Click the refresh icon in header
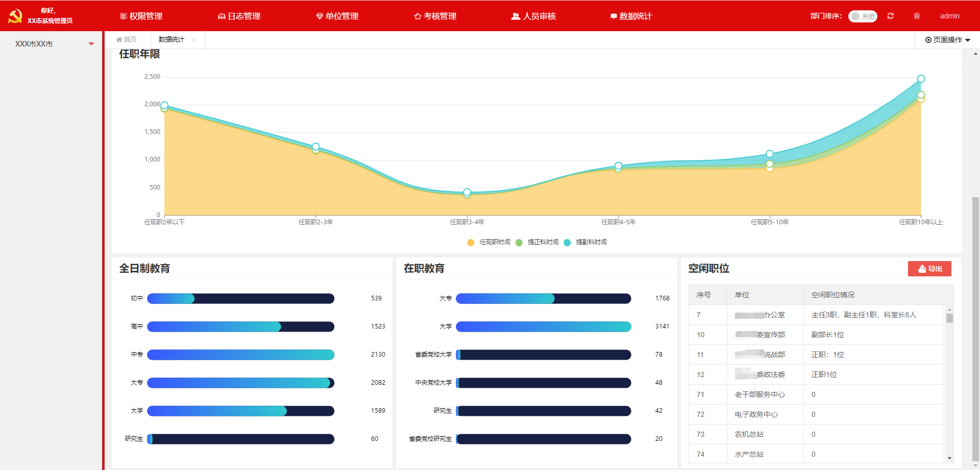 [890, 16]
